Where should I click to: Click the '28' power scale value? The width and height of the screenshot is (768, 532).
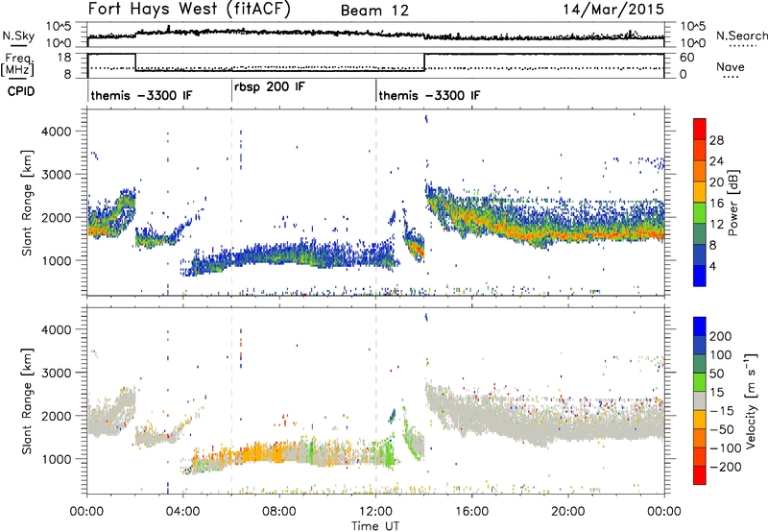tap(716, 140)
